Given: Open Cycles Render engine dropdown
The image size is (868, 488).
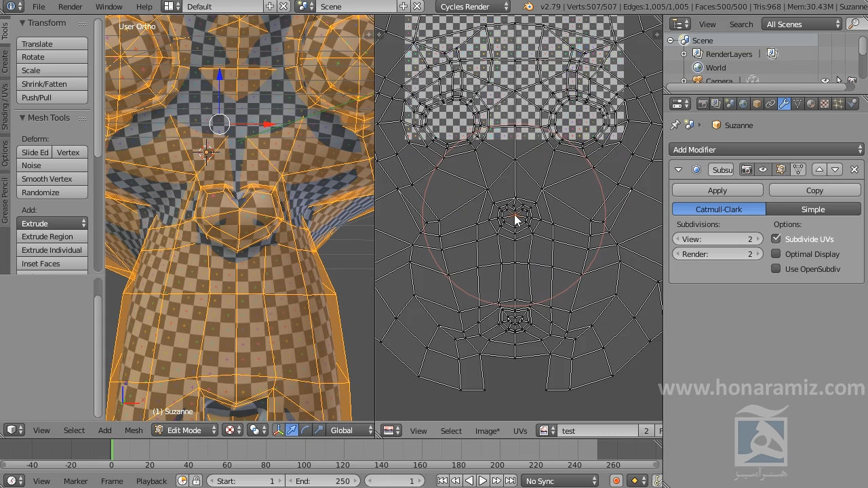Looking at the screenshot, I should pyautogui.click(x=473, y=6).
